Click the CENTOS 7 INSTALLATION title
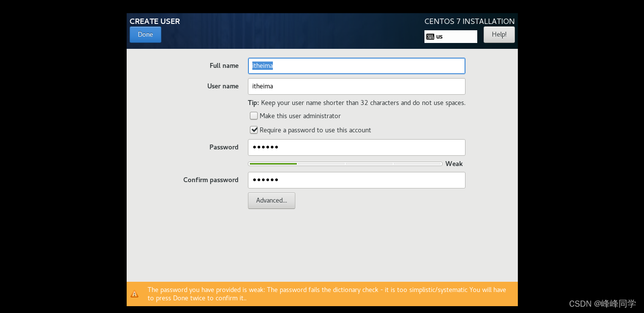 pyautogui.click(x=469, y=21)
